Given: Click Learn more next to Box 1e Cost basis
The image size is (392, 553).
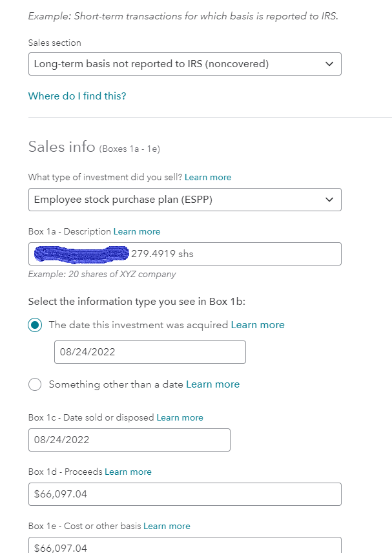Looking at the screenshot, I should pos(167,526).
